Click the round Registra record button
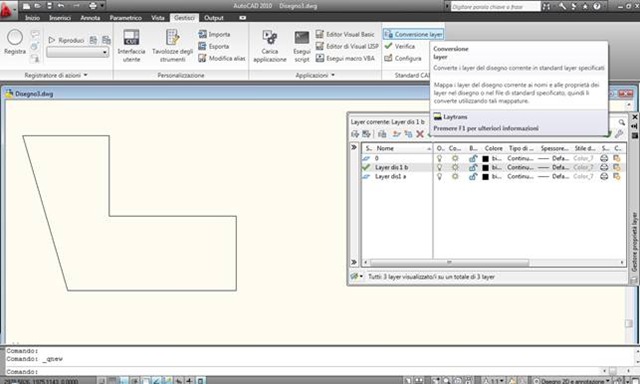 click(x=15, y=38)
